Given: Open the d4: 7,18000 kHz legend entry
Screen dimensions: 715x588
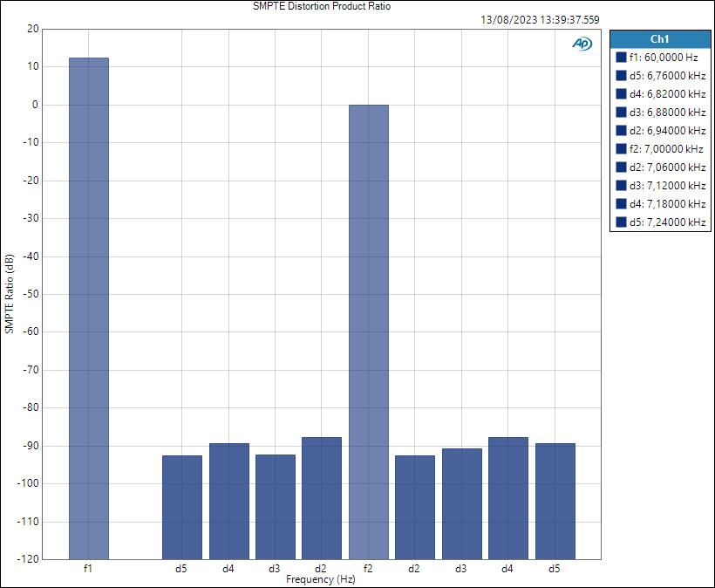Looking at the screenshot, I should [x=658, y=202].
